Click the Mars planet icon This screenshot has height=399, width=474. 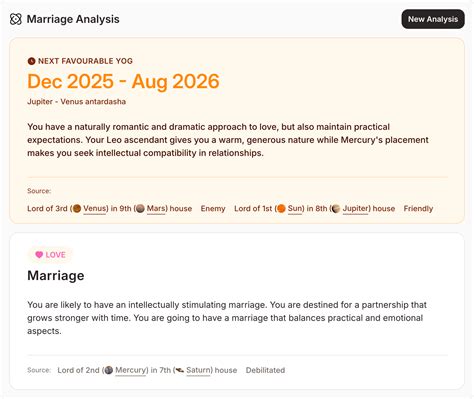140,209
